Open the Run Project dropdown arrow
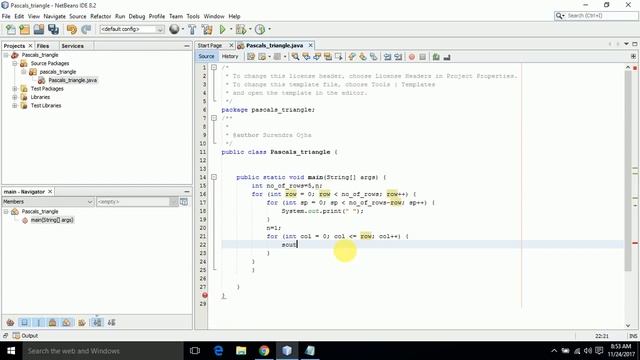Screen dimensions: 640x360 (231, 29)
